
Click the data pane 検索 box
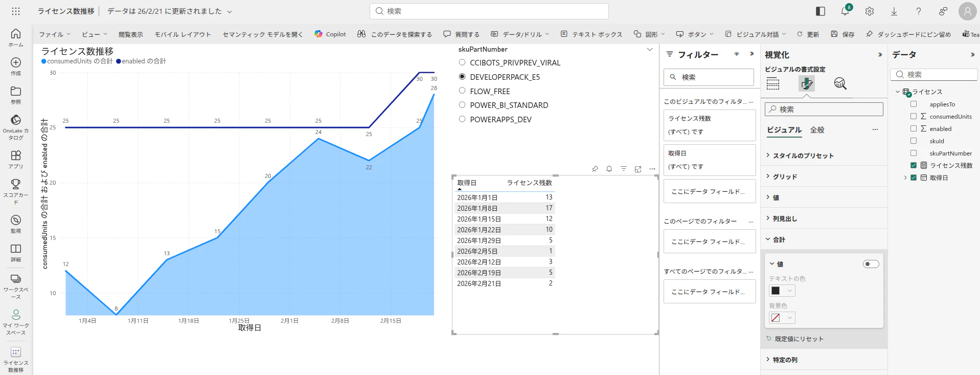click(934, 75)
